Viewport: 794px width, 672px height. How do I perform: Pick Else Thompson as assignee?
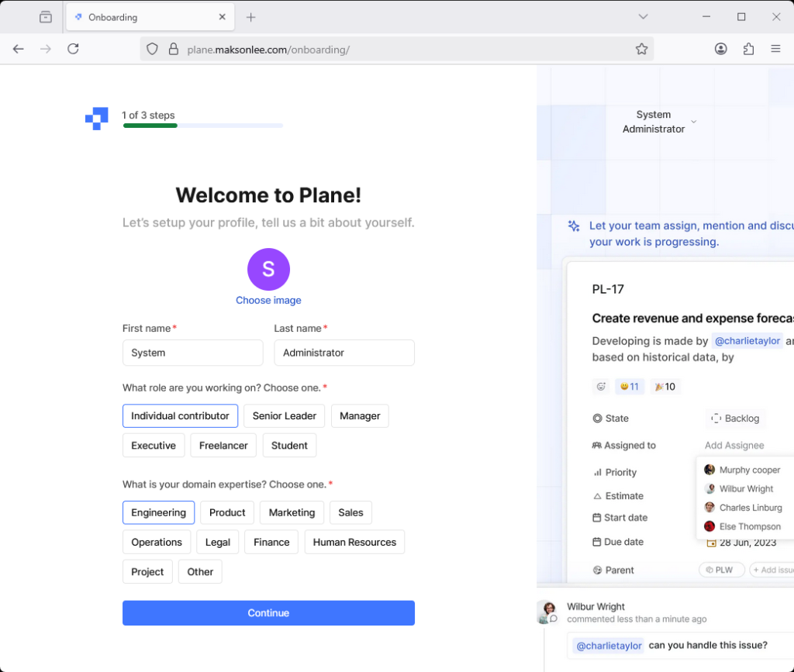click(x=743, y=526)
